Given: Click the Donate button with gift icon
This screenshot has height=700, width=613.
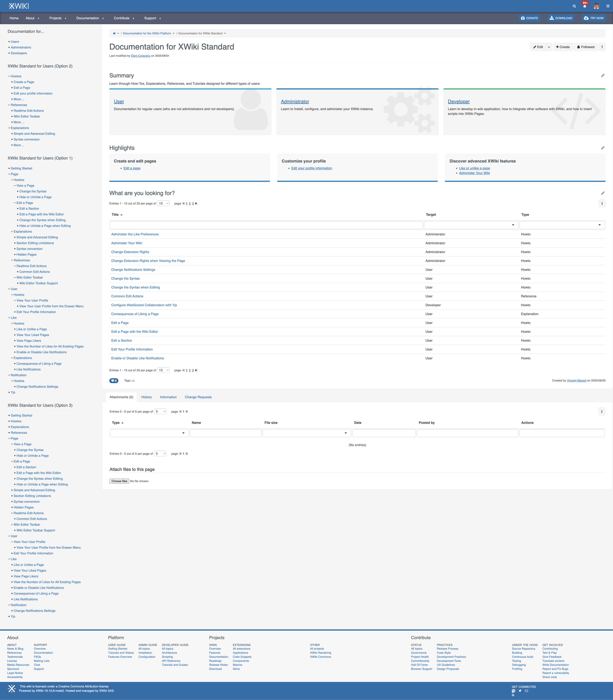Looking at the screenshot, I should click(x=529, y=18).
